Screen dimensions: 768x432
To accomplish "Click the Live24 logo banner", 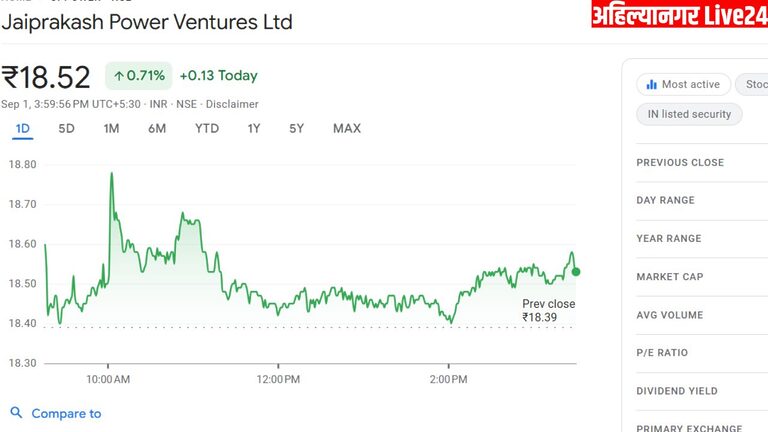I will 679,14.
